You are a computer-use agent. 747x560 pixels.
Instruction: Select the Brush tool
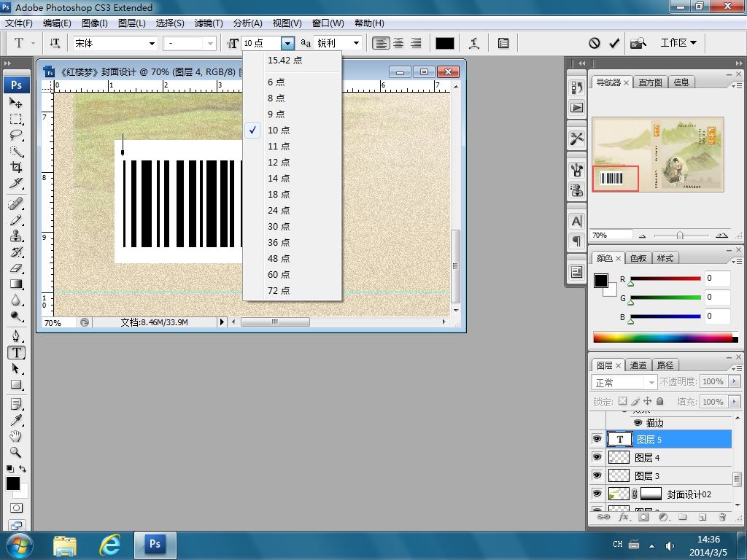click(16, 220)
